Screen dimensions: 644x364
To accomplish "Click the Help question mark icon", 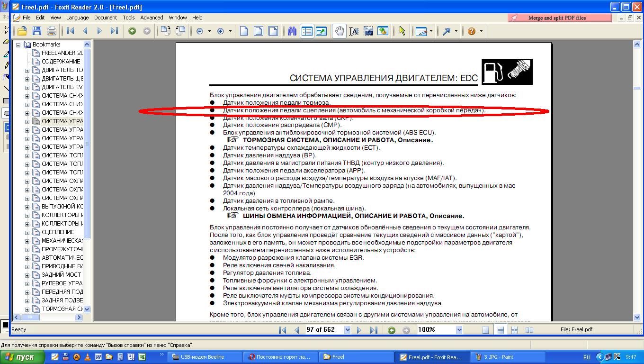I will point(472,31).
